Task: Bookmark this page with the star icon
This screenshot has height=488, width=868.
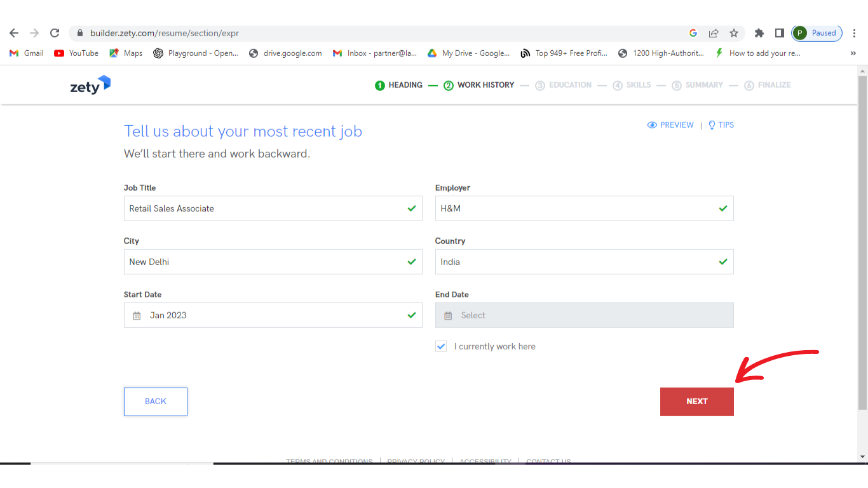Action: pos(734,33)
